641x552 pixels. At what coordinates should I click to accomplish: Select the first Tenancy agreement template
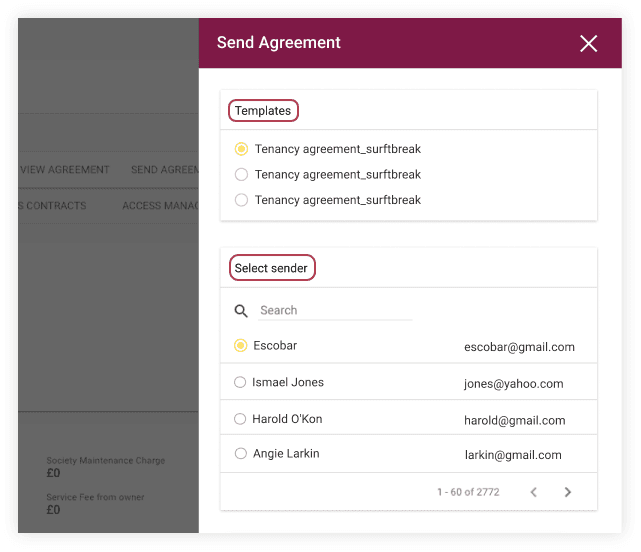pos(241,149)
